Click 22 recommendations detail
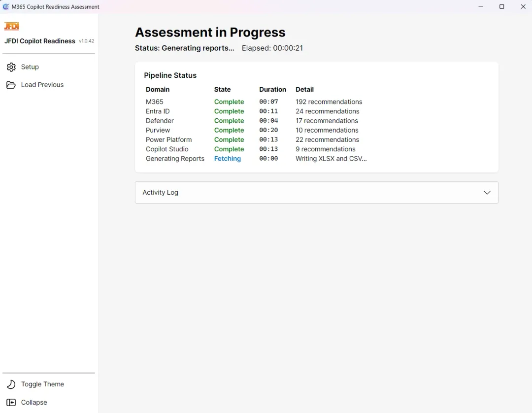The width and height of the screenshot is (532, 413). pos(327,140)
